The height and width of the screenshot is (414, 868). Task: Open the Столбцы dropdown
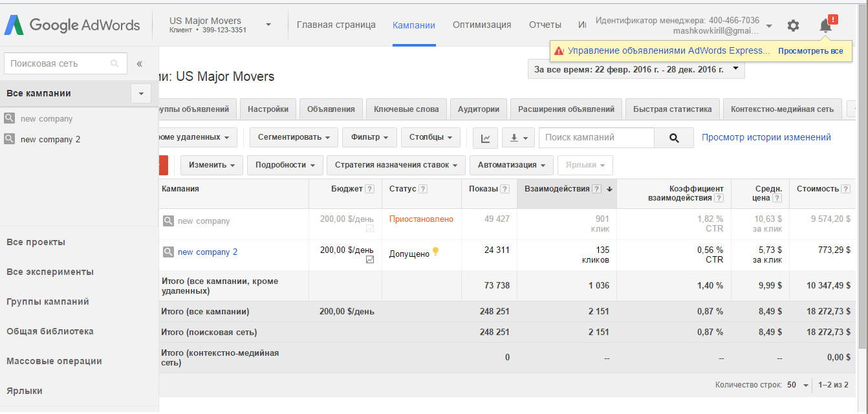431,138
